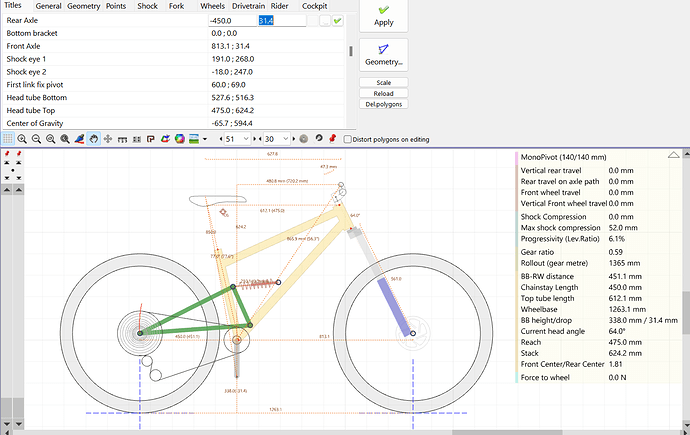This screenshot has width=690, height=435.
Task: Click the zoom in magnifier icon
Action: pyautogui.click(x=22, y=139)
